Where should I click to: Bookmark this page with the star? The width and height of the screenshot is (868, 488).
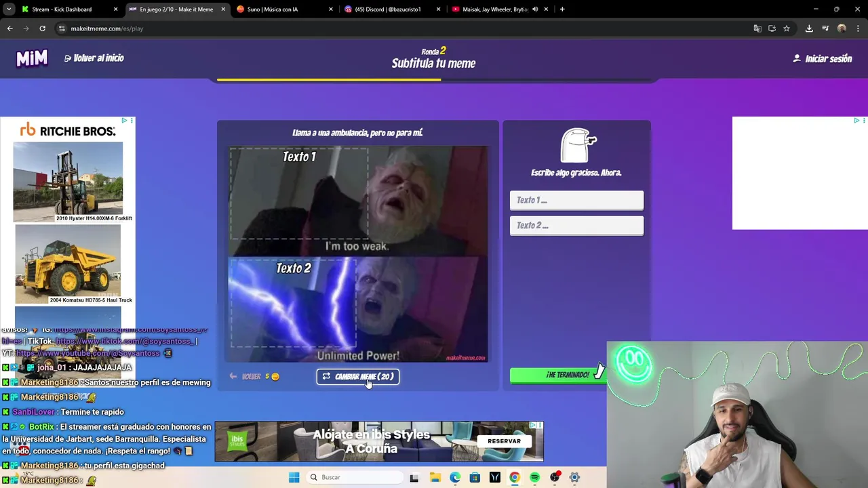787,28
